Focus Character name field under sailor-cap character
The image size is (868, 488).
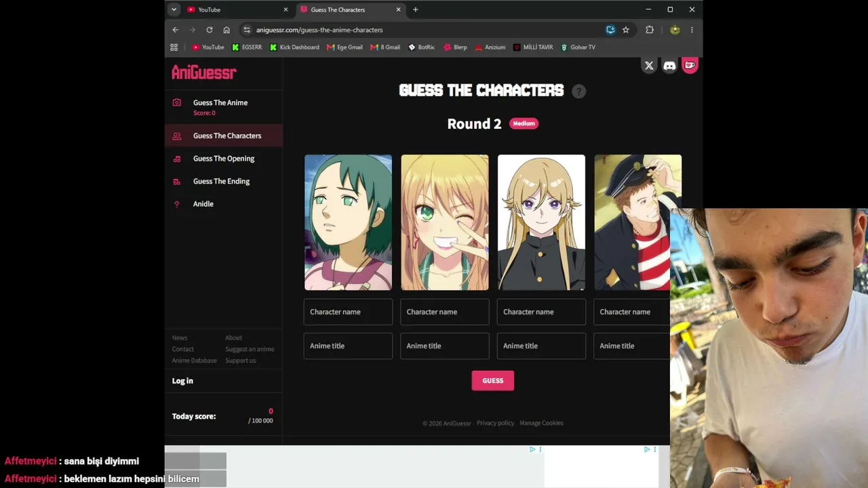pos(632,312)
